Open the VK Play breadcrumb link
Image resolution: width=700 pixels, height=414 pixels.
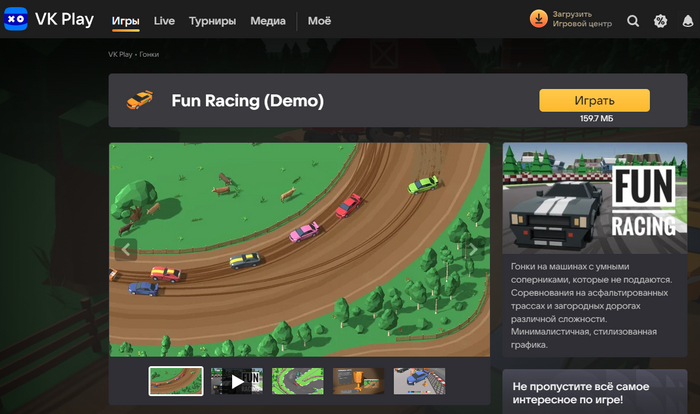[120, 54]
